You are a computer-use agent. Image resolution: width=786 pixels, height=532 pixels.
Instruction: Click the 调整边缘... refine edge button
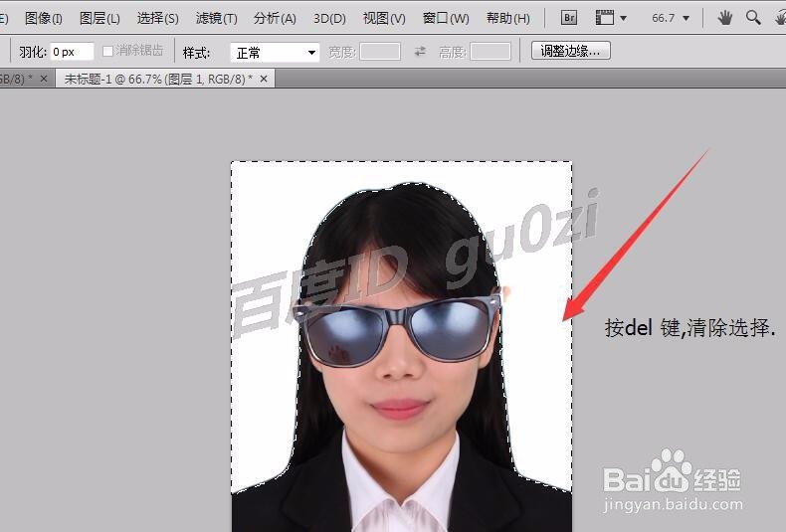point(570,51)
